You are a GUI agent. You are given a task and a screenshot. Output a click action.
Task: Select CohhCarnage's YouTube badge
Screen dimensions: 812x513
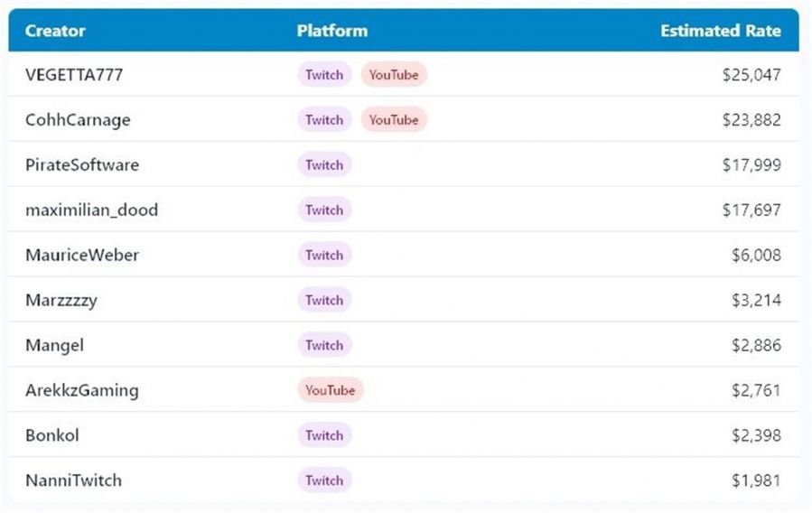point(394,120)
